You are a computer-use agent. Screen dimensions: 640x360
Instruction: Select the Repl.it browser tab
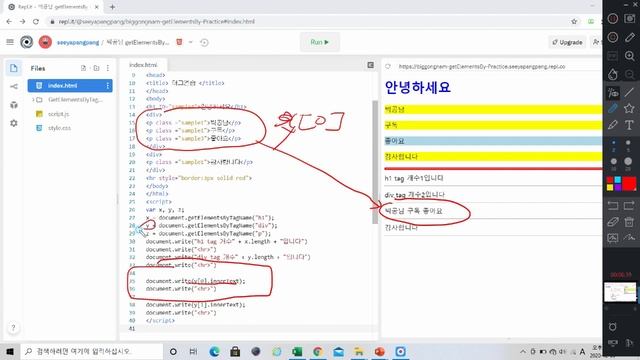(53, 7)
